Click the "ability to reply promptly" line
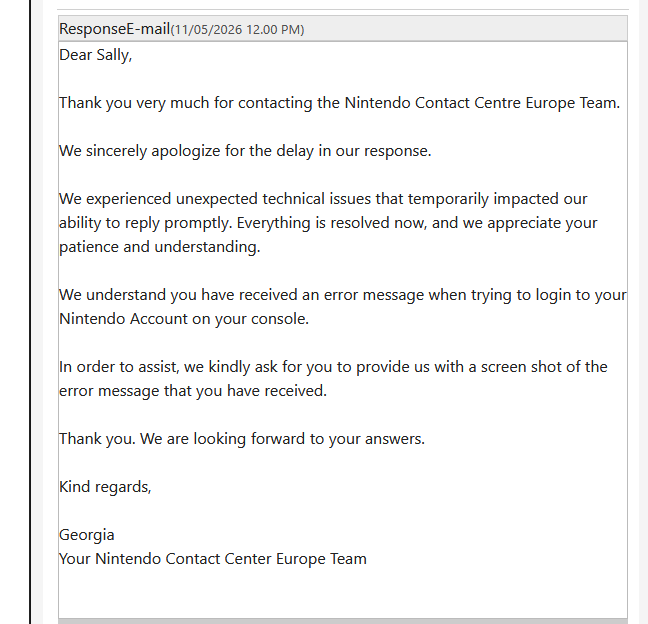648x624 pixels. 328,223
